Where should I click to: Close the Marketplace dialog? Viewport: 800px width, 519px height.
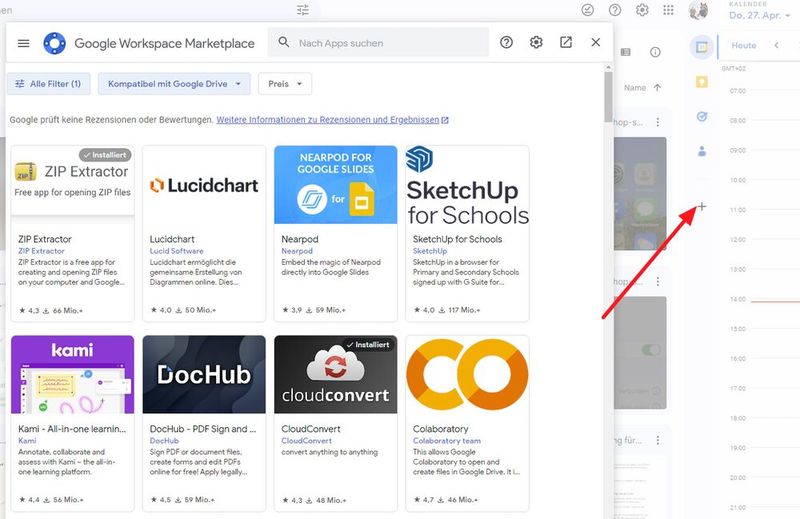pyautogui.click(x=595, y=42)
